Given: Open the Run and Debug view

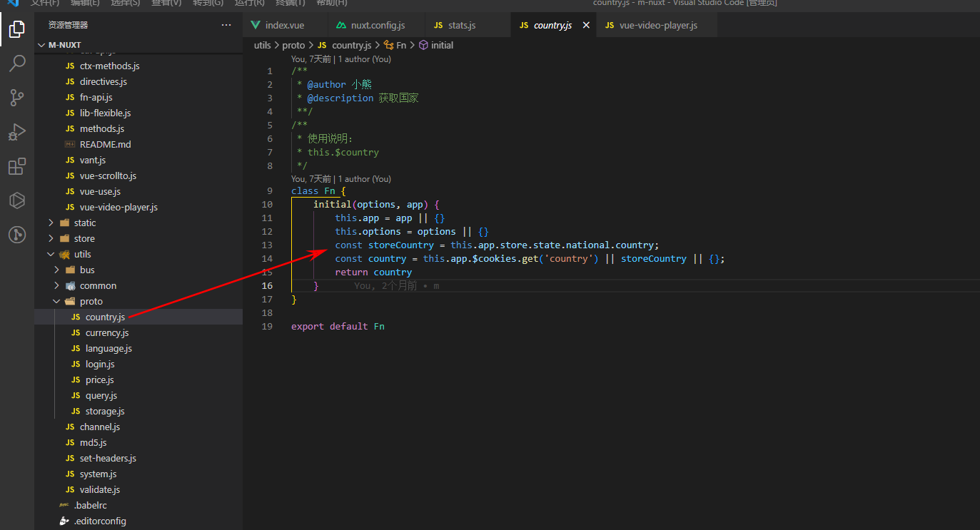Looking at the screenshot, I should (16, 132).
